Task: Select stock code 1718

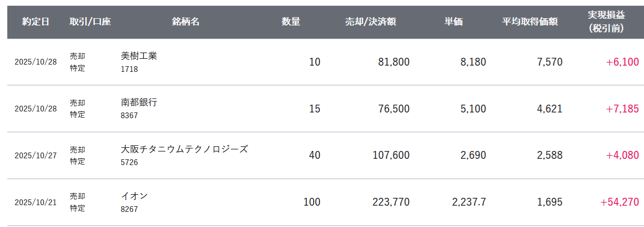Action: (x=129, y=69)
